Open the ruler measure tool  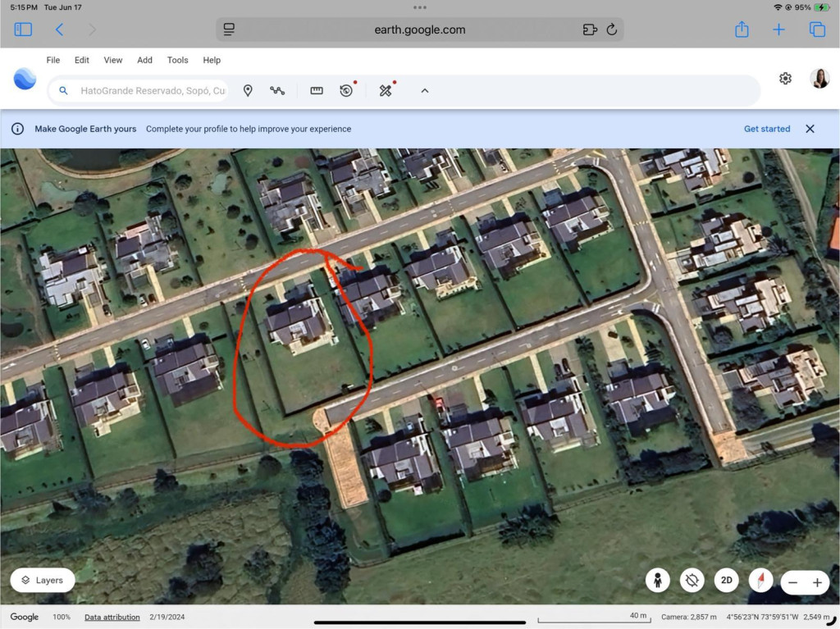317,90
